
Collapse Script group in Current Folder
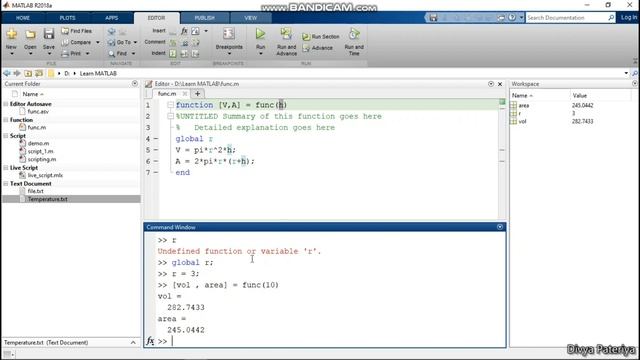coord(6,136)
